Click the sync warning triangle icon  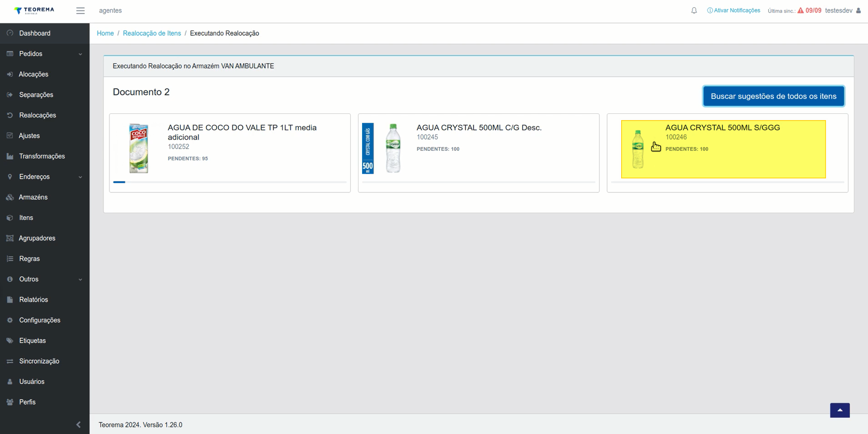(x=801, y=10)
